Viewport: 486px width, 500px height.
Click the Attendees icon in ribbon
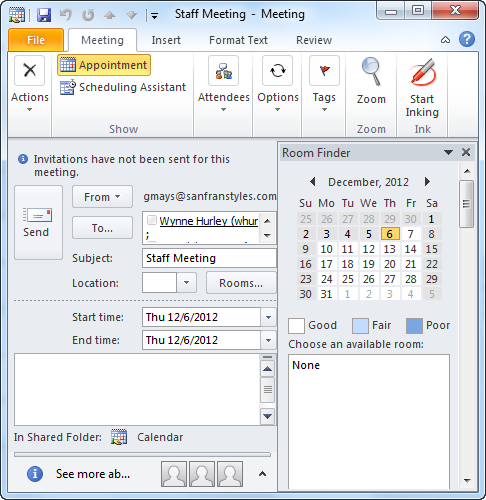[223, 71]
